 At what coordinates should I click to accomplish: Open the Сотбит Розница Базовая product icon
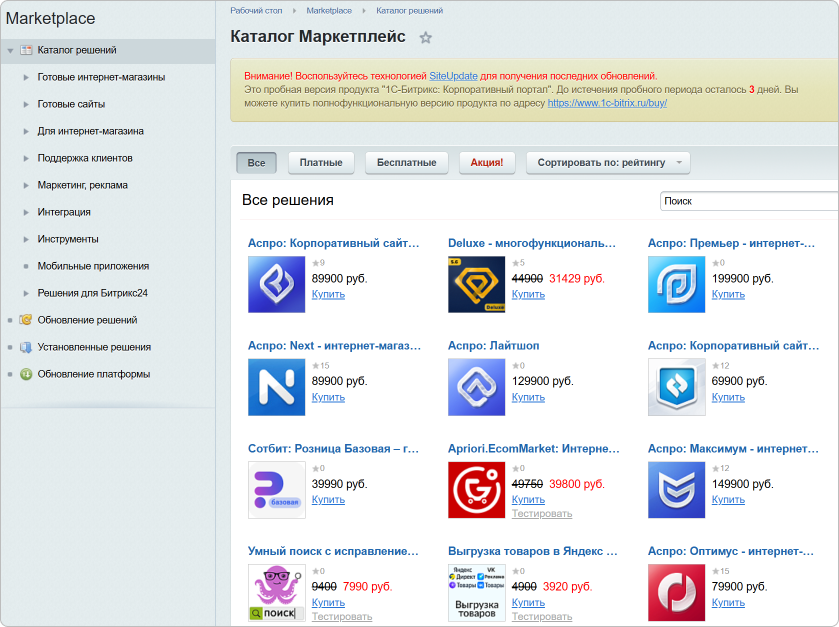pos(276,490)
